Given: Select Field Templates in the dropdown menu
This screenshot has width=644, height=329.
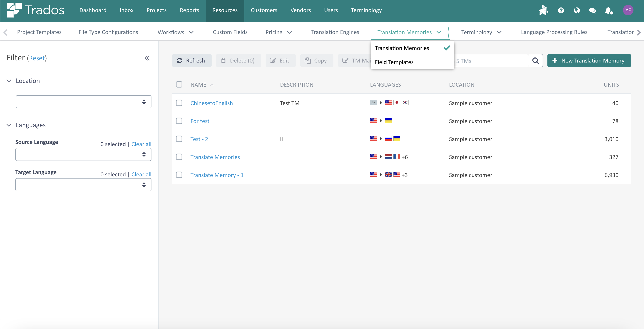Looking at the screenshot, I should 412,62.
